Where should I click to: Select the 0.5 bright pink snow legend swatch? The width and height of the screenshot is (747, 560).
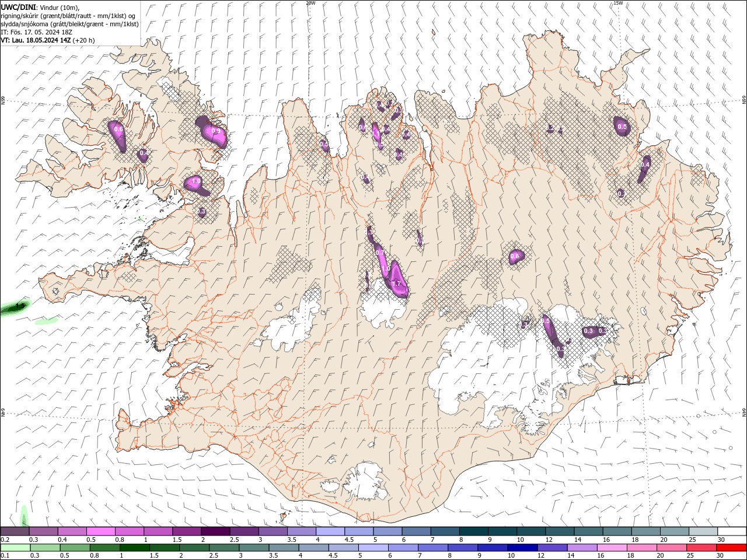[x=100, y=531]
